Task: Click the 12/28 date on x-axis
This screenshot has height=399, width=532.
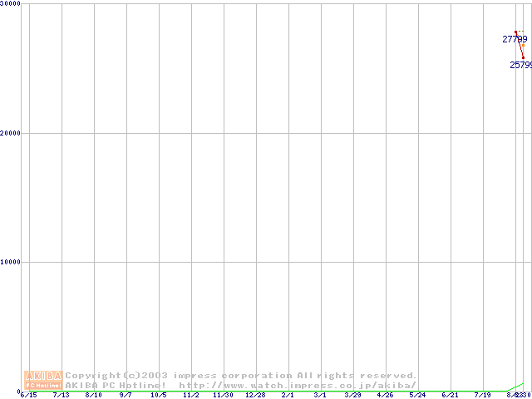Action: [x=255, y=395]
